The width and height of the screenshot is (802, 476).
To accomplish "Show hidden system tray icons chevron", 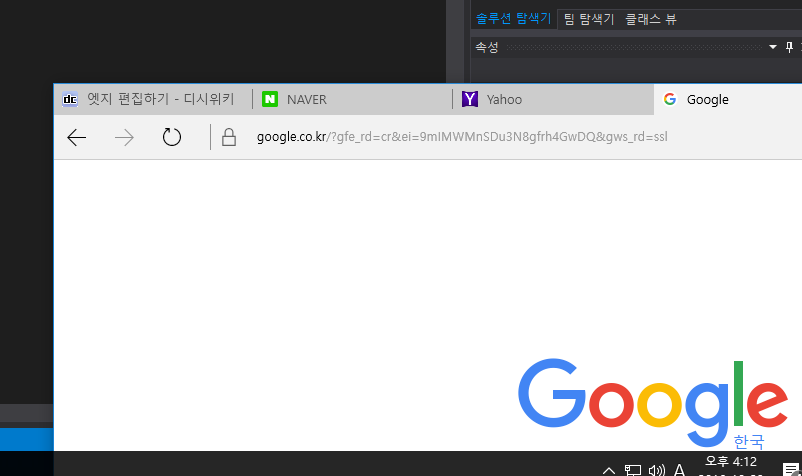I will pos(608,470).
